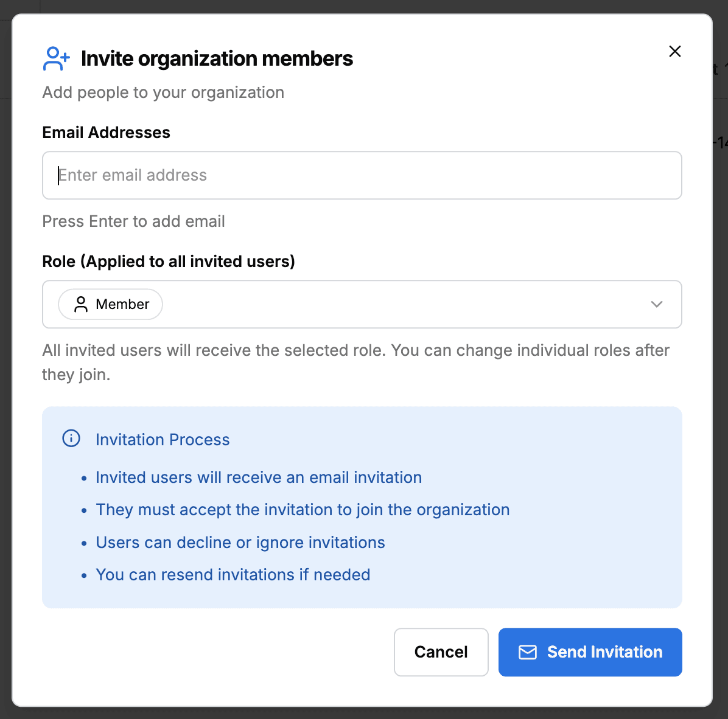Viewport: 728px width, 719px height.
Task: Click 'Users can decline or ignore invitations' bullet
Action: (x=240, y=543)
